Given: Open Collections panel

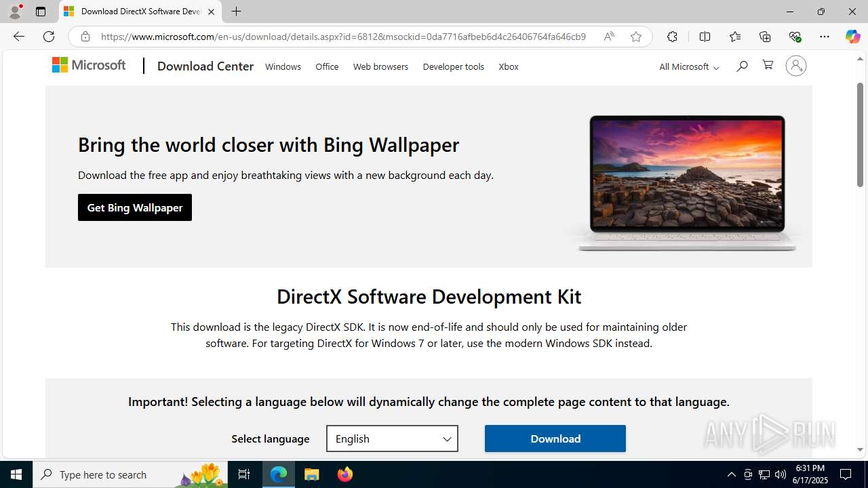Looking at the screenshot, I should point(765,37).
